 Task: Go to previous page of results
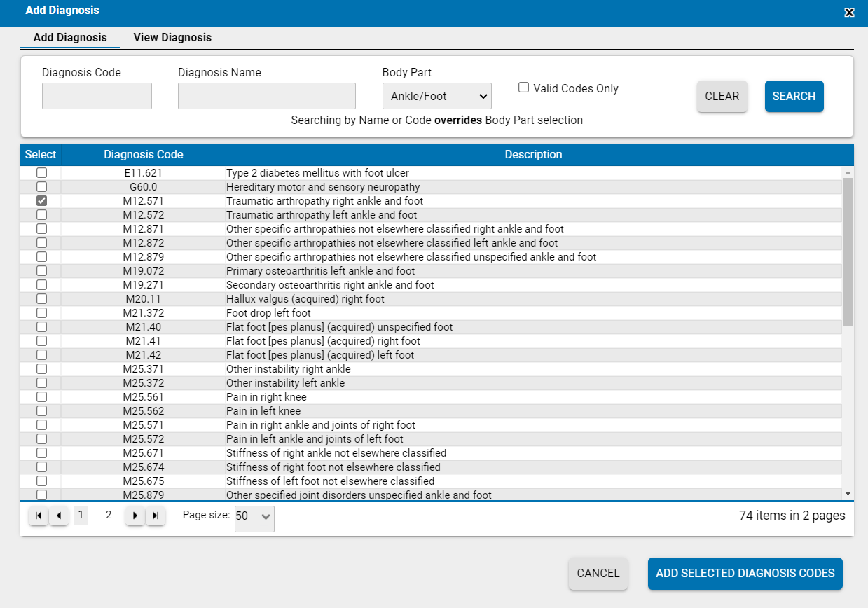tap(59, 516)
